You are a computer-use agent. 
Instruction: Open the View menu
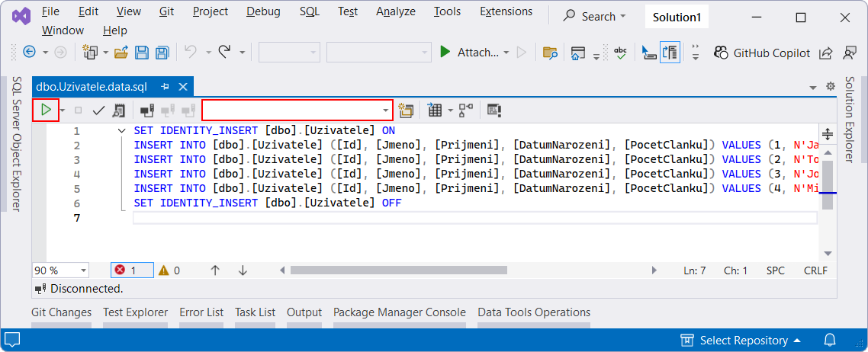(129, 11)
